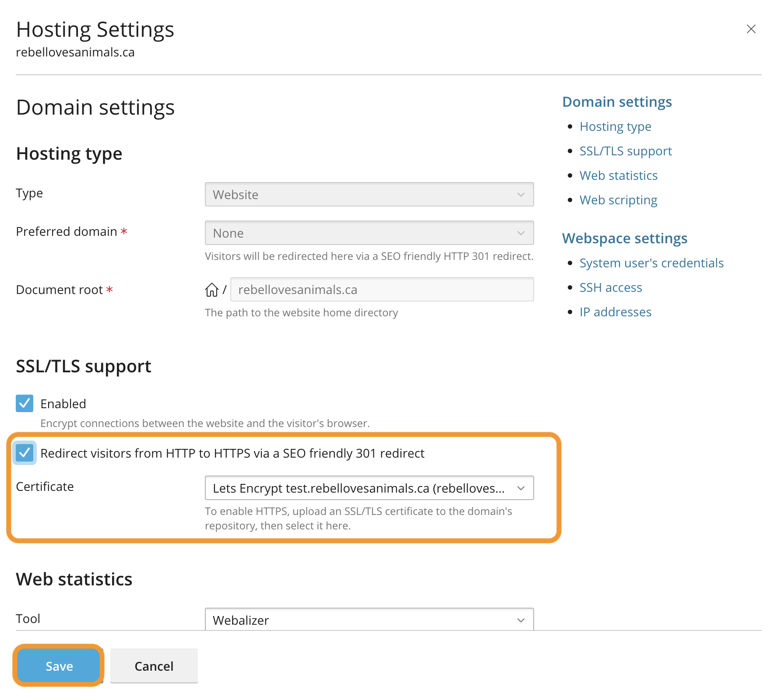Close the Hosting Settings dialog
Screen dimensions: 774x700
(x=751, y=29)
